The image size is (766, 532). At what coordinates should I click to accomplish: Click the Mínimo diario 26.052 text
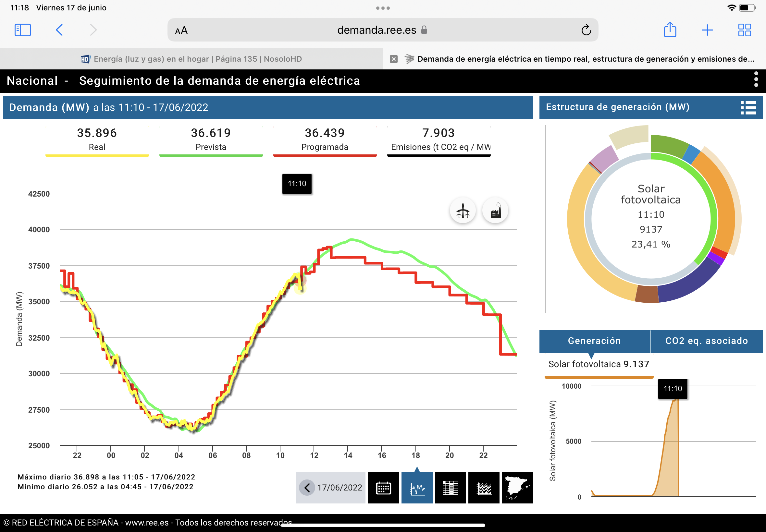tap(105, 487)
